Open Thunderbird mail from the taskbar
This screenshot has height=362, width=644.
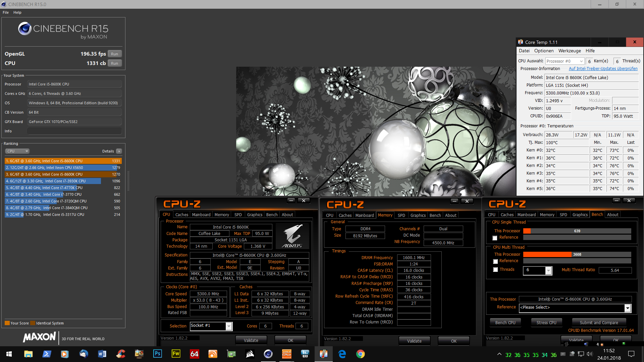tap(84, 354)
